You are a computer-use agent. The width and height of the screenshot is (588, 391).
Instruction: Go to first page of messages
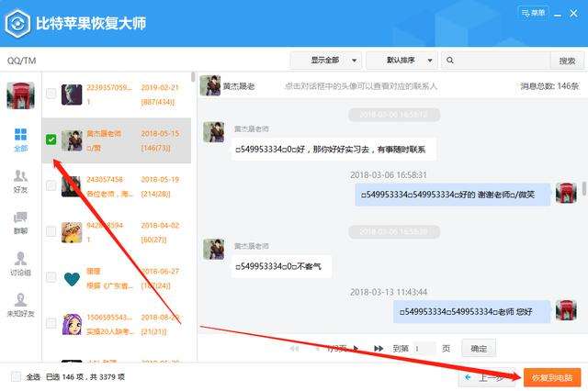(294, 349)
